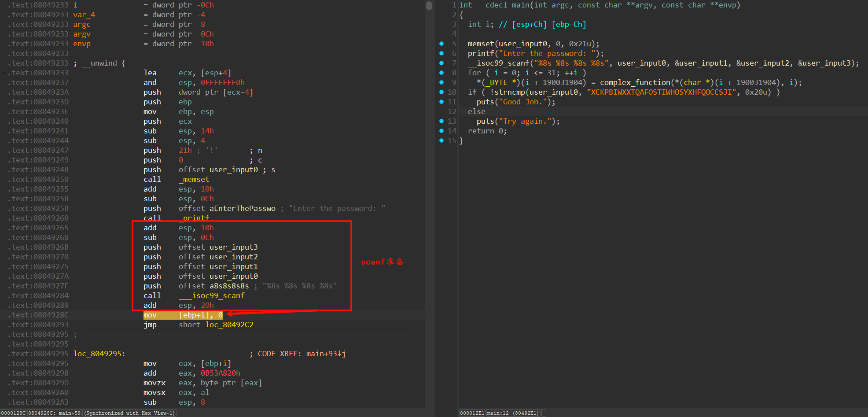Click the ; __unwind { comment line

[x=99, y=63]
